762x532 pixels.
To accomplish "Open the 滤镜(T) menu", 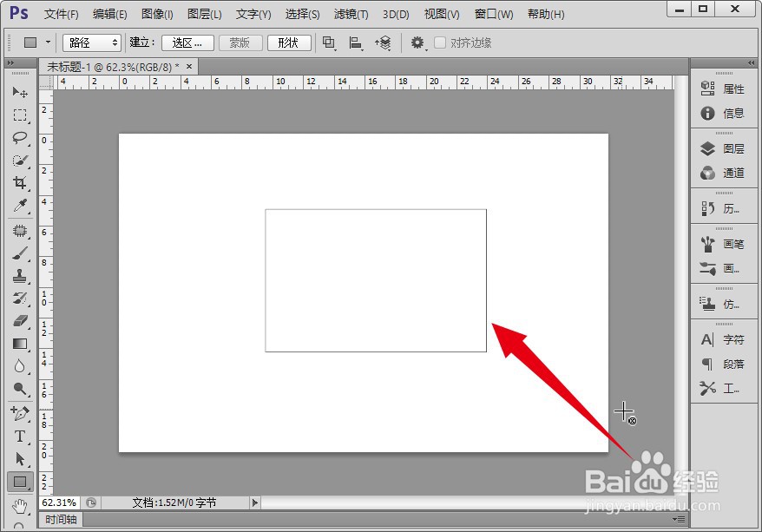I will [351, 15].
